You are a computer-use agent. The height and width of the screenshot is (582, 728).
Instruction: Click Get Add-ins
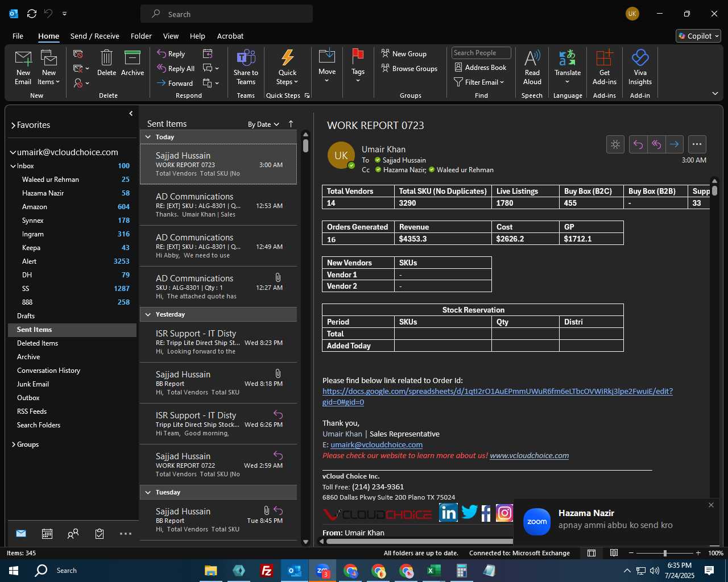pos(605,67)
